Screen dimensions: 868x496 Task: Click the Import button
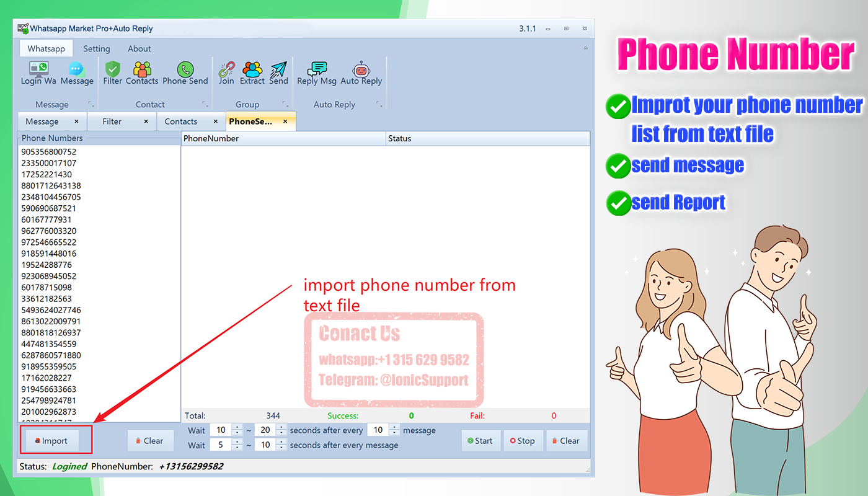tap(51, 441)
